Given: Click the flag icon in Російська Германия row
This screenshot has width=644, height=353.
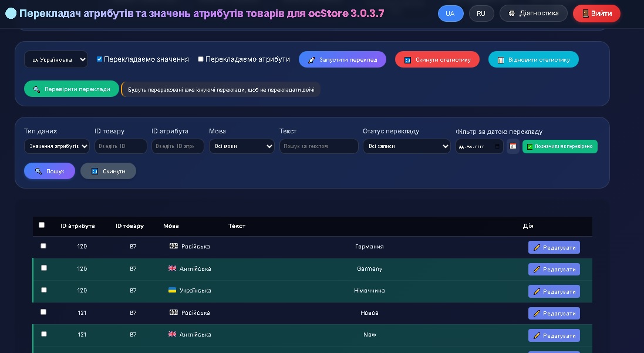Looking at the screenshot, I should pos(174,246).
